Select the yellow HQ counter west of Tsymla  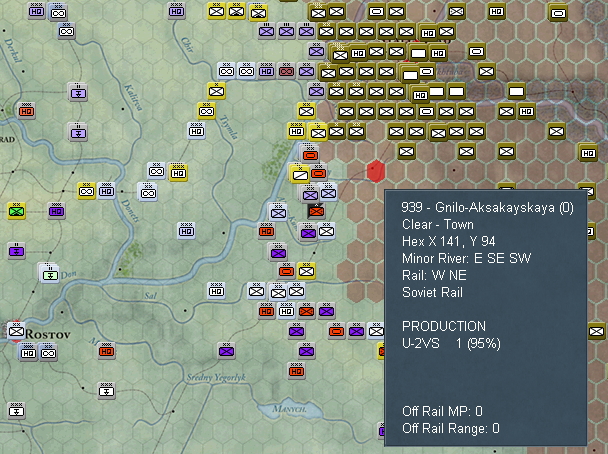pos(178,173)
